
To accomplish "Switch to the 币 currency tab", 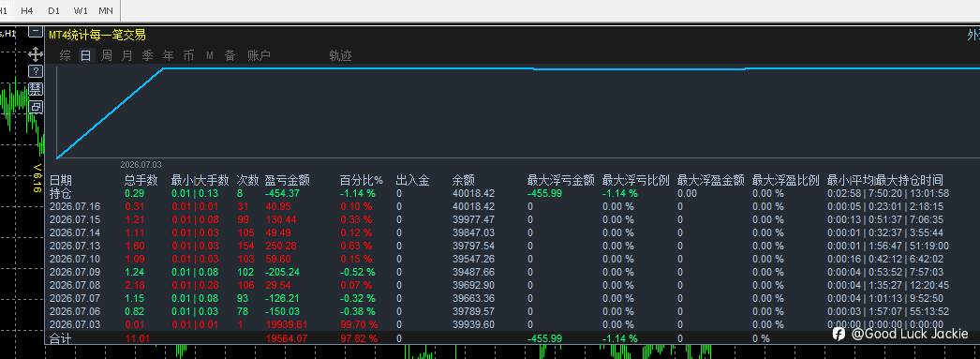I will (188, 55).
